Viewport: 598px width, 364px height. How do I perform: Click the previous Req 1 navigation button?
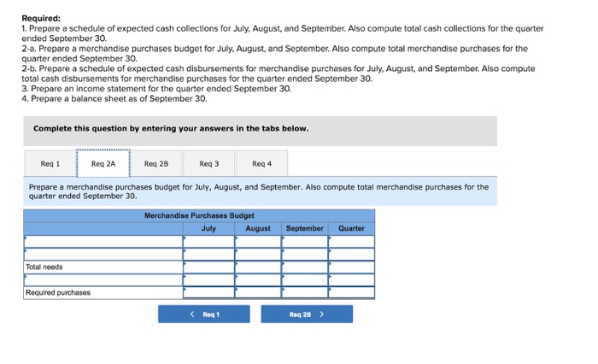click(204, 314)
